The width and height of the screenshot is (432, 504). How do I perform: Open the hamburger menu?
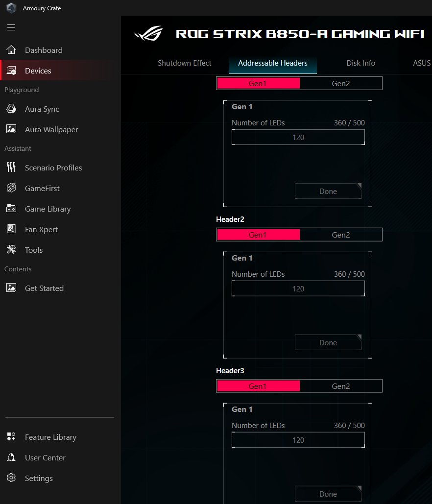pyautogui.click(x=11, y=27)
